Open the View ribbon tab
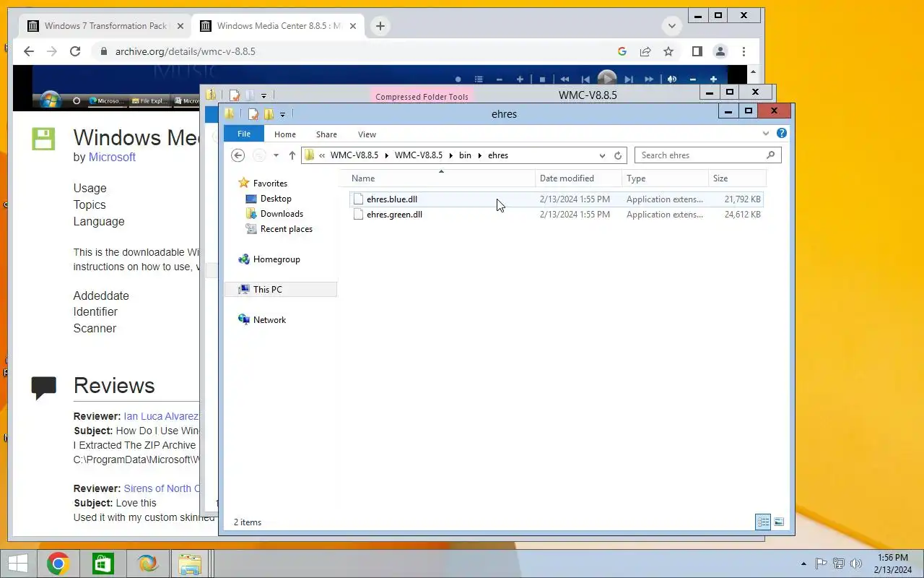This screenshot has height=578, width=924. pyautogui.click(x=367, y=134)
